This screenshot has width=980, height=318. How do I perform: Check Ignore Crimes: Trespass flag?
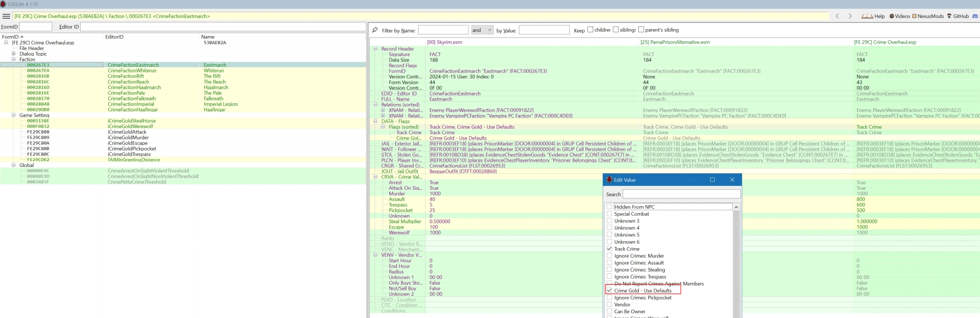(610, 277)
